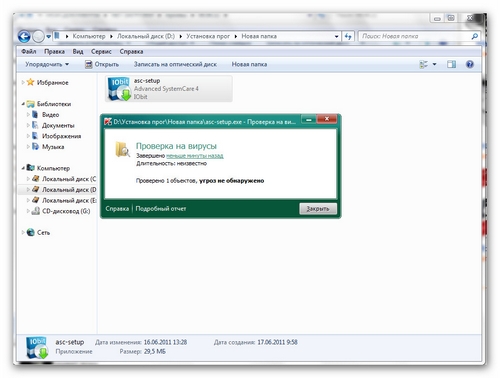
Task: Select the asc-setup IObit installer icon
Action: point(119,89)
